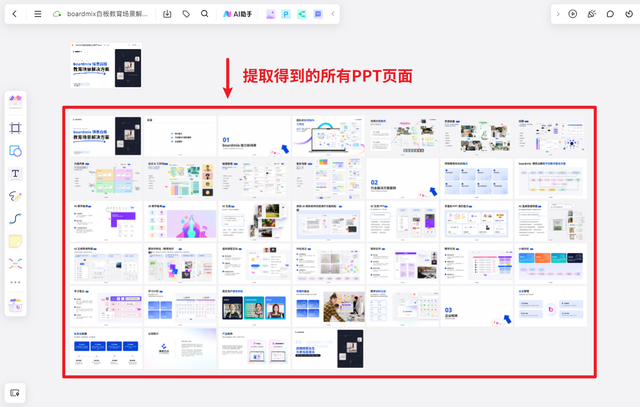Select the original PPT thumbnail above grid

pos(107,65)
